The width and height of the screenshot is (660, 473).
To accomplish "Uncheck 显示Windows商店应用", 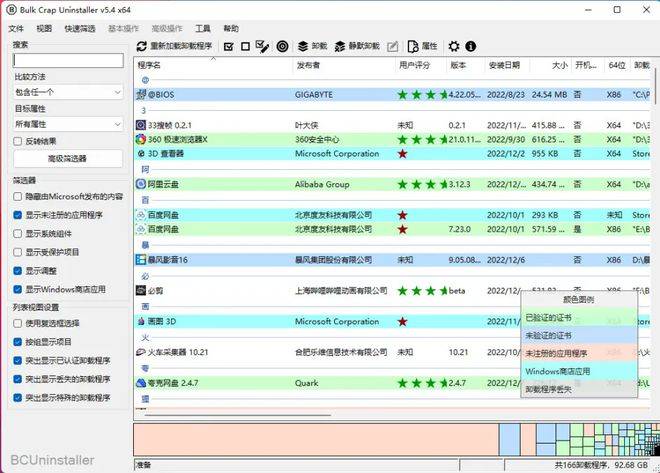I will click(17, 289).
